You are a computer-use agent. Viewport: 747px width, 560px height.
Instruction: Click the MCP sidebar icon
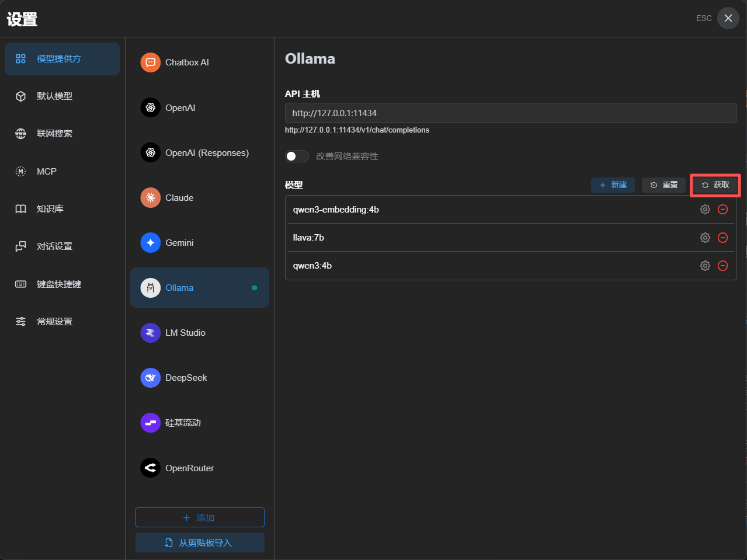click(x=20, y=171)
